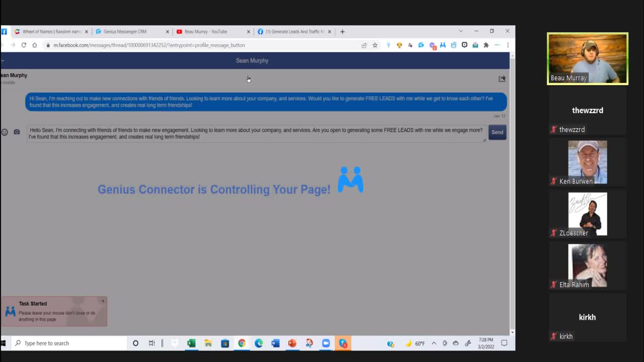Close the Beau Murray YouTube tab

tap(249, 32)
